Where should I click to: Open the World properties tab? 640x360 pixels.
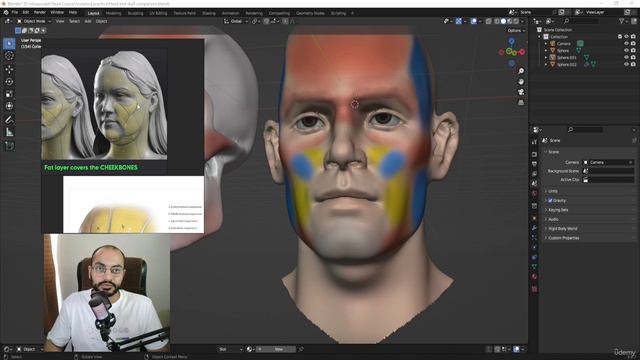534,193
